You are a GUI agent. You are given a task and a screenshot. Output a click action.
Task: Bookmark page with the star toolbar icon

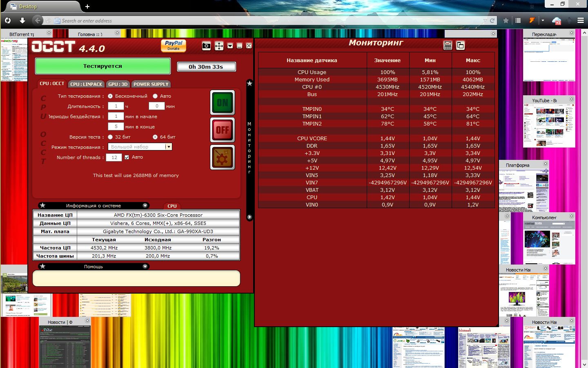(x=506, y=20)
